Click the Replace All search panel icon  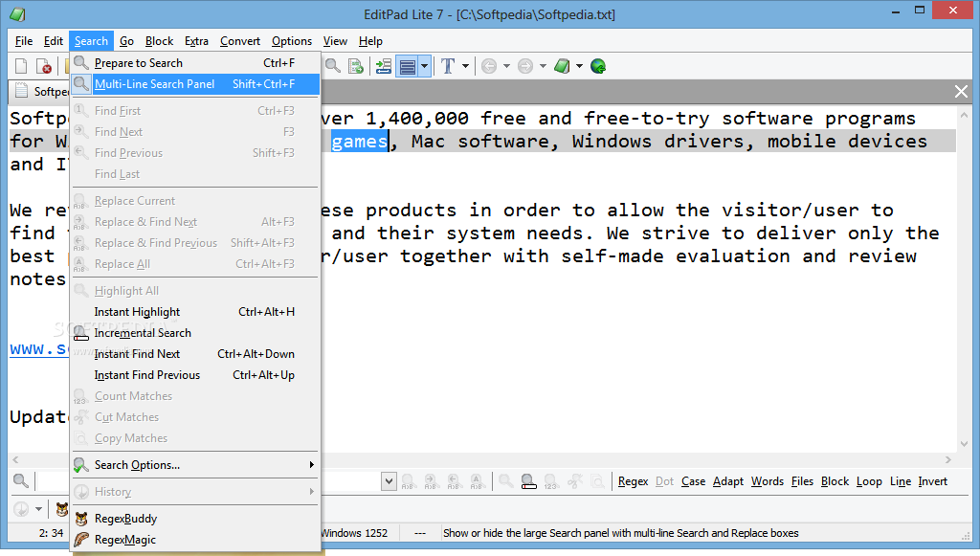[x=477, y=481]
